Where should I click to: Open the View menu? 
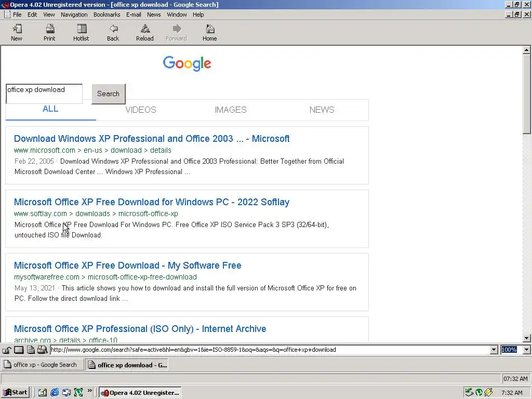coord(49,15)
